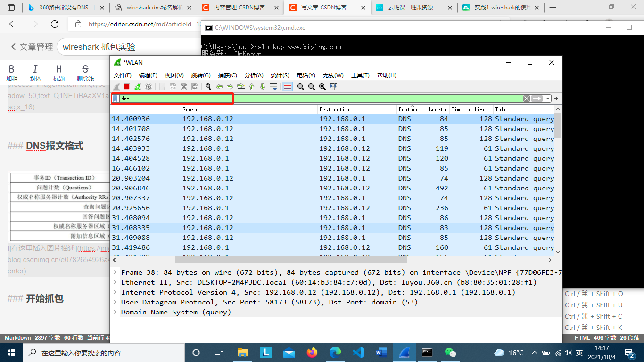Switch to 内容管理-CSDN博客 browser tab

click(239, 8)
